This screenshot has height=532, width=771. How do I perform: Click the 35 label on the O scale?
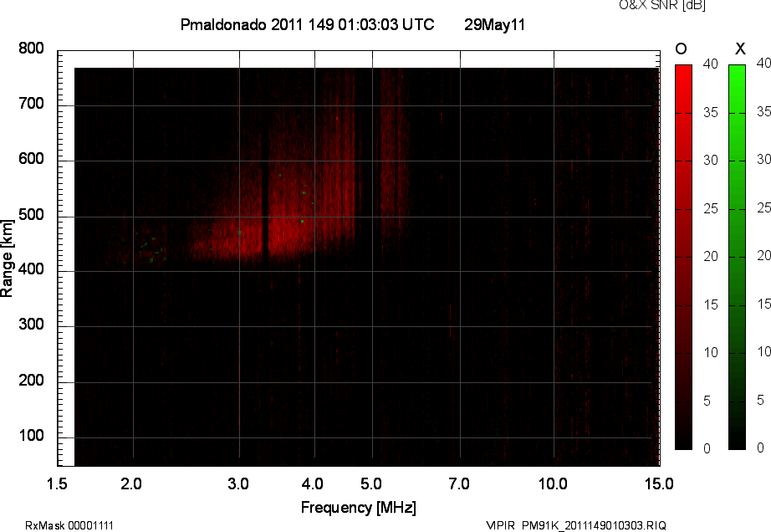pyautogui.click(x=711, y=113)
